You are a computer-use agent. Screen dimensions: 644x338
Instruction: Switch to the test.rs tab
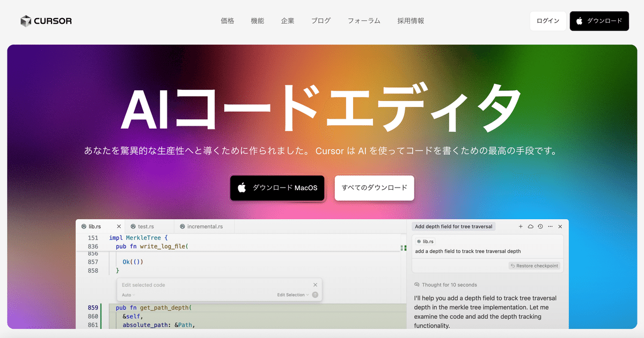tap(145, 226)
